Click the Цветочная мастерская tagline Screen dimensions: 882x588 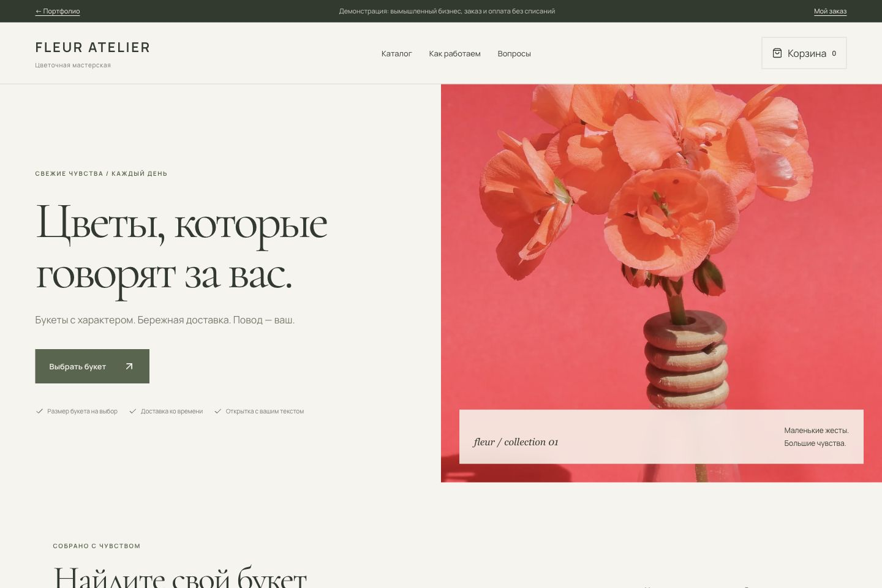pos(73,65)
